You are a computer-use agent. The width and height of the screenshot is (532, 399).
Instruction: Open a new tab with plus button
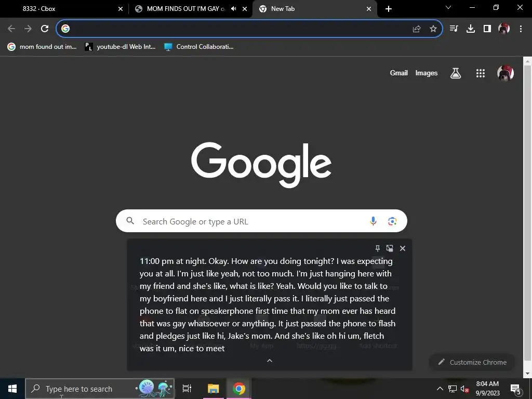coord(389,9)
